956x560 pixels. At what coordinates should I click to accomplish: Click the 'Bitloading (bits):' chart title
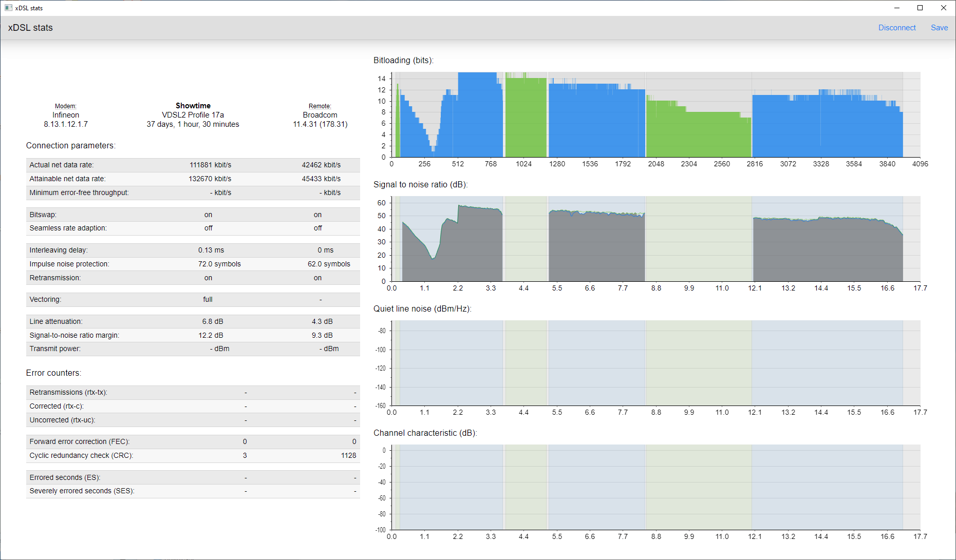pos(404,61)
